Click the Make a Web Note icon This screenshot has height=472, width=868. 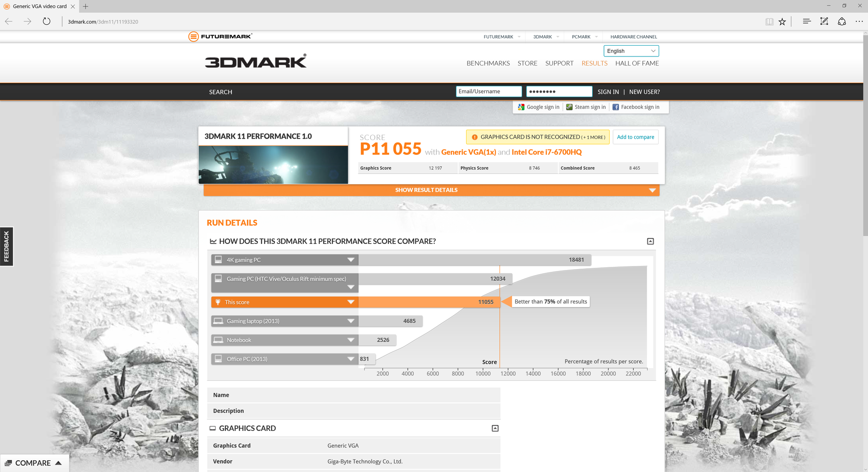click(824, 21)
